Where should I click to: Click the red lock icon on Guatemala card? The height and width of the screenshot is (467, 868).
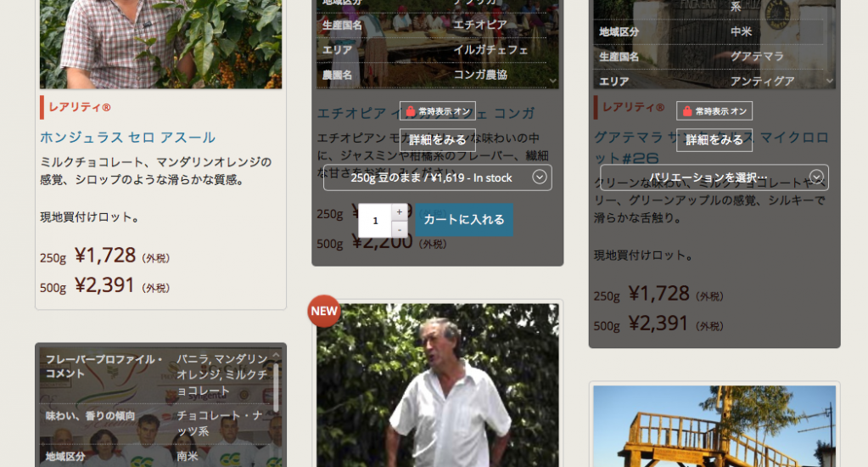click(687, 111)
